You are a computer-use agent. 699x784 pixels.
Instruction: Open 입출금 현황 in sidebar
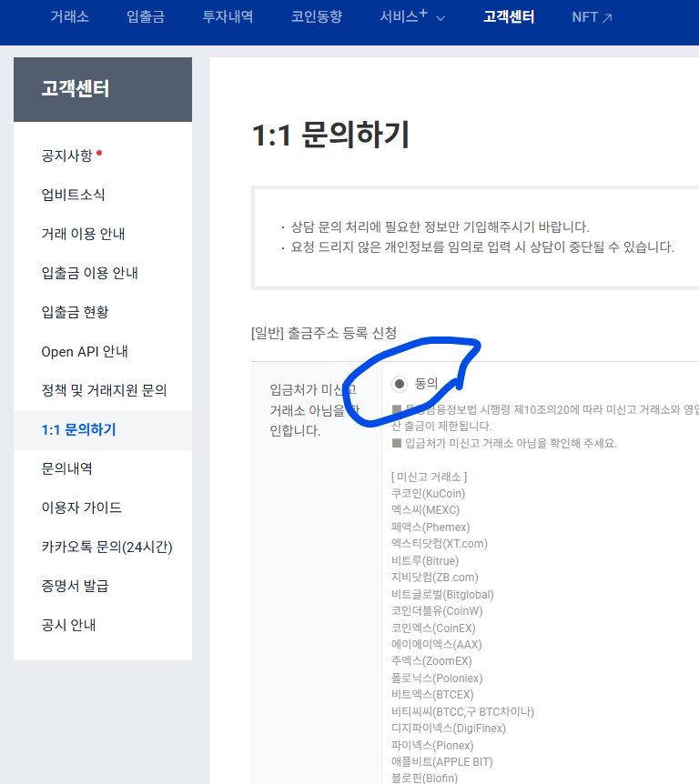(75, 312)
